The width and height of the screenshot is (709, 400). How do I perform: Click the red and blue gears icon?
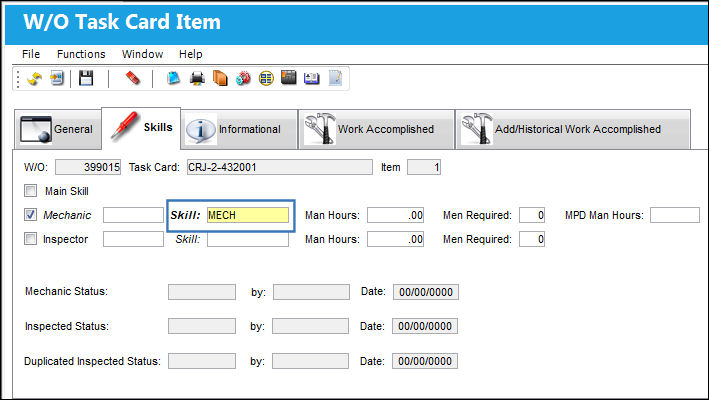coord(243,79)
